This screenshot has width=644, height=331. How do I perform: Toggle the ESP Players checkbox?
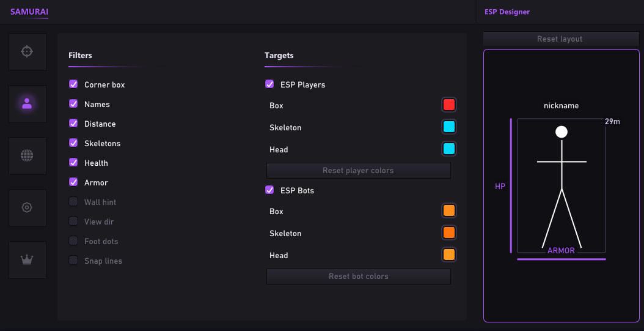tap(269, 84)
